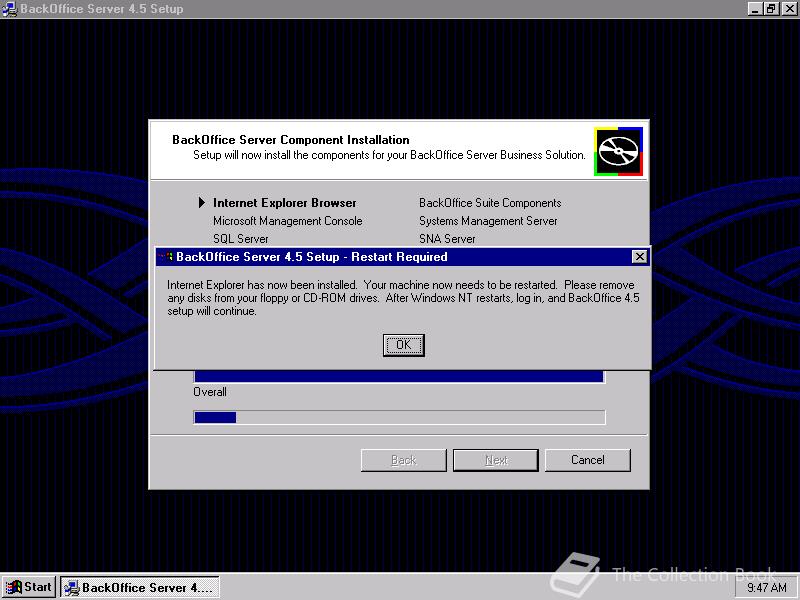Click the CD disc icon in wizard header
The width and height of the screenshot is (800, 600).
click(x=618, y=152)
